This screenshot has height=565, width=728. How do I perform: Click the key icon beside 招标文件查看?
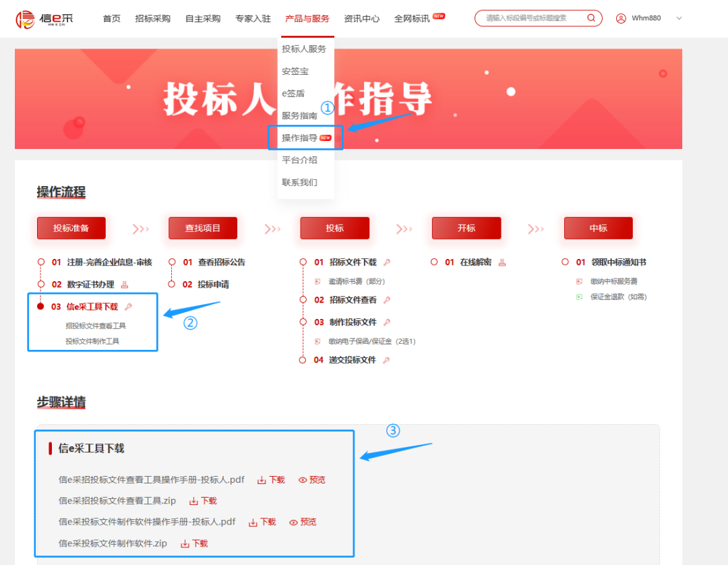[387, 300]
